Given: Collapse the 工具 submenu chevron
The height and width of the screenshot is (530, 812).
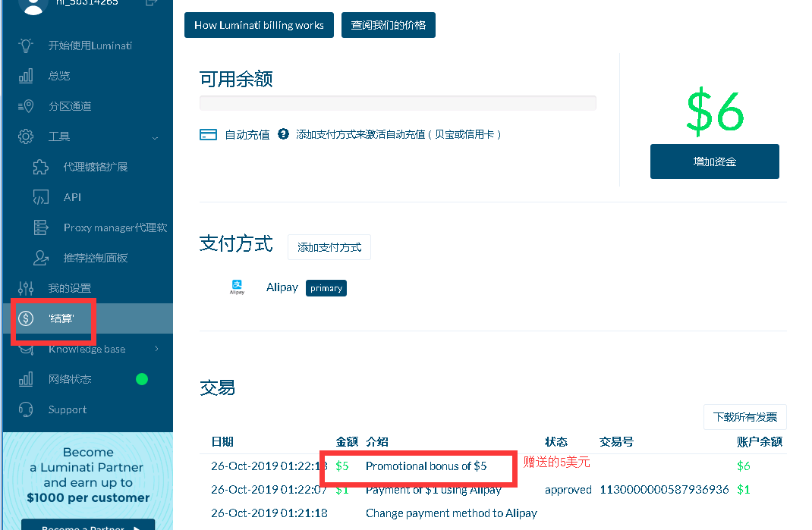Looking at the screenshot, I should pos(155,138).
